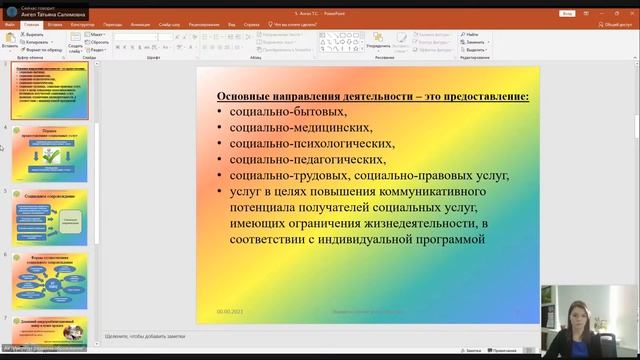Toggle the Comments (Примечания) pane in status bar
This screenshot has width=640, height=360.
pyautogui.click(x=502, y=350)
